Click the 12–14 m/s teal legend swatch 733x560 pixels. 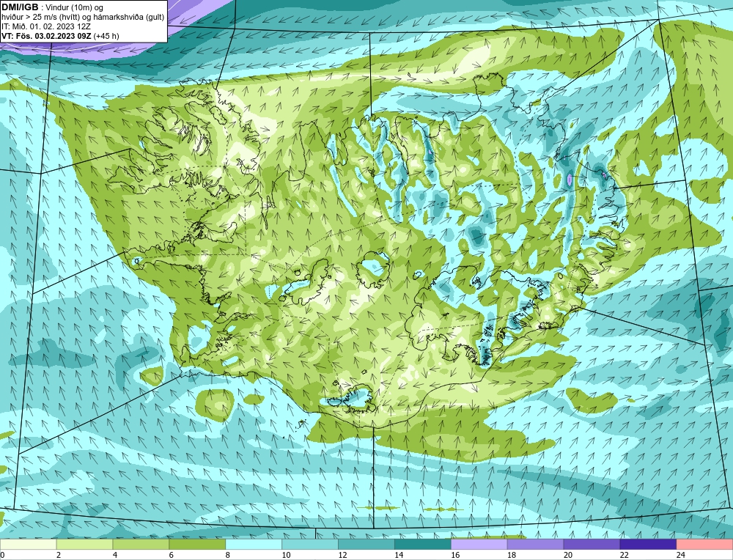tap(366, 545)
